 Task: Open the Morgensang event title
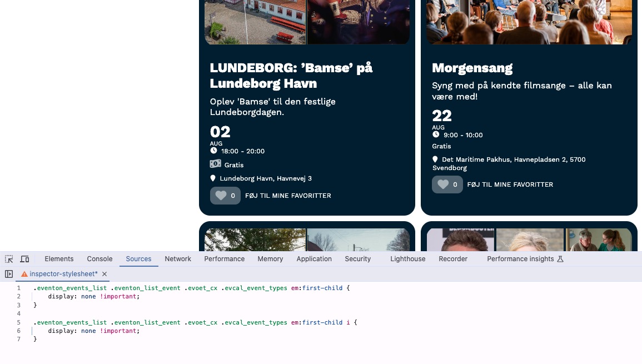(472, 68)
